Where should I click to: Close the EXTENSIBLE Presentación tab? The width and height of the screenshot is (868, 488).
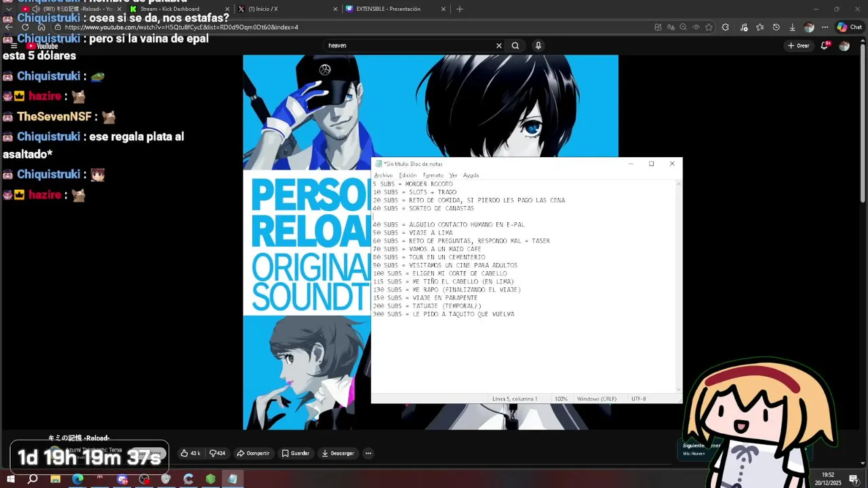point(443,9)
